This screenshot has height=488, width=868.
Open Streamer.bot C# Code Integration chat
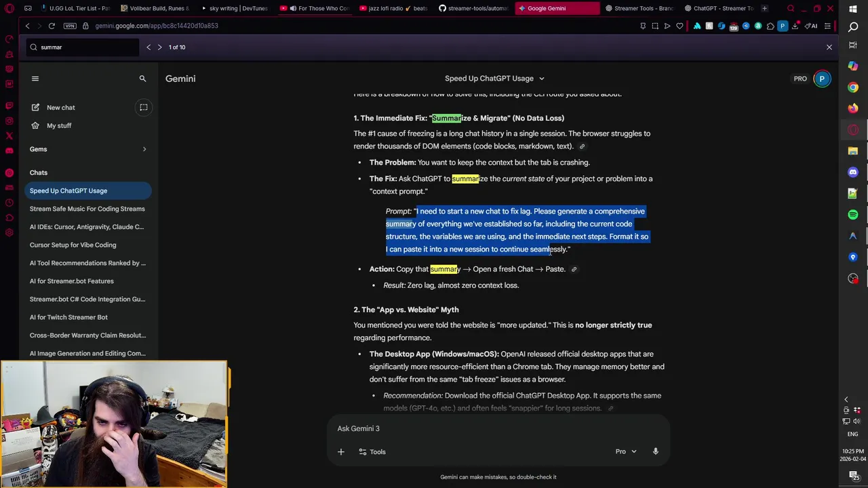point(87,299)
